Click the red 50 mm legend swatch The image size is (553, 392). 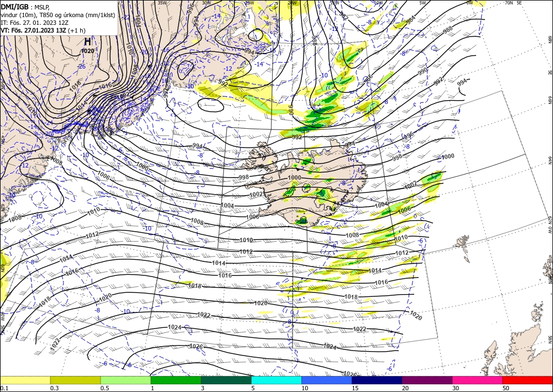(528, 380)
